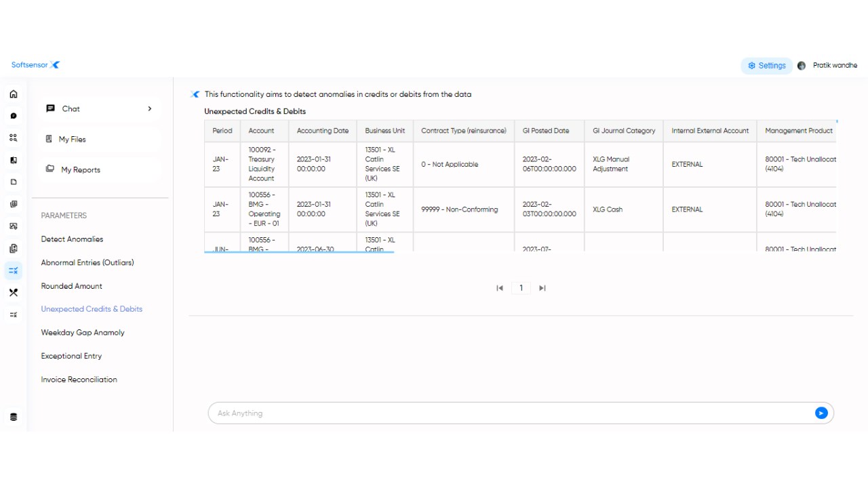Go to last page of table
Viewport: 868px width, 488px height.
542,288
